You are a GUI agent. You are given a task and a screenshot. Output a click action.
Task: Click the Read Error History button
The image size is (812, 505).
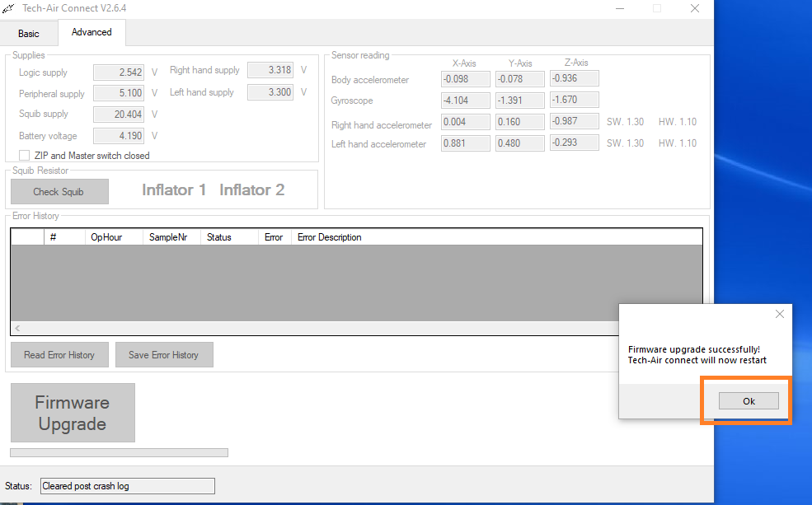click(59, 354)
